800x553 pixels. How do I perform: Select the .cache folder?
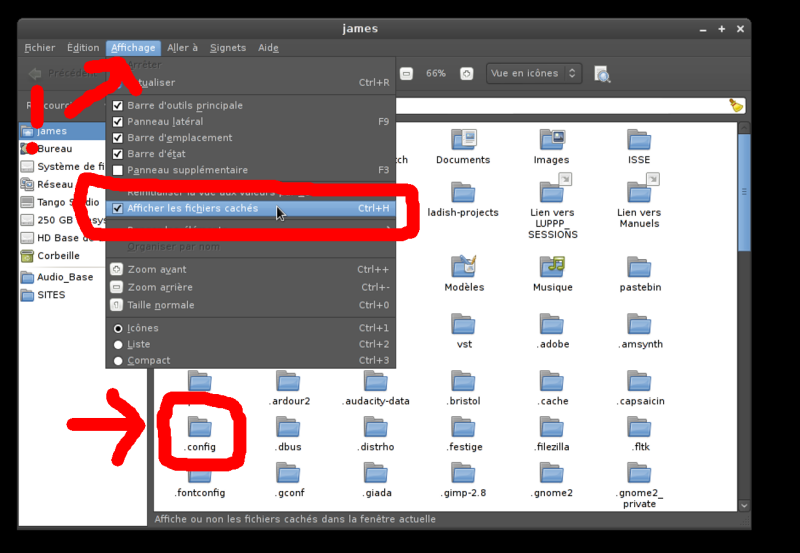pyautogui.click(x=552, y=381)
